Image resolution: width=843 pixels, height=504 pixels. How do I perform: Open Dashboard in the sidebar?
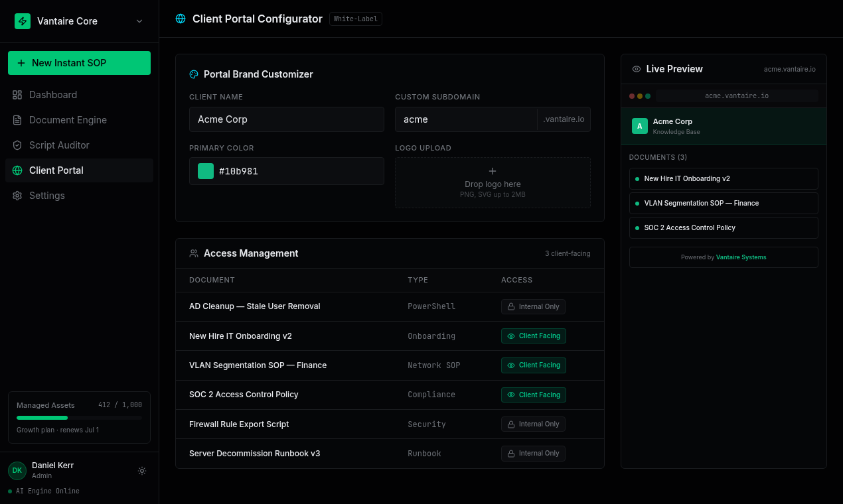(79, 95)
